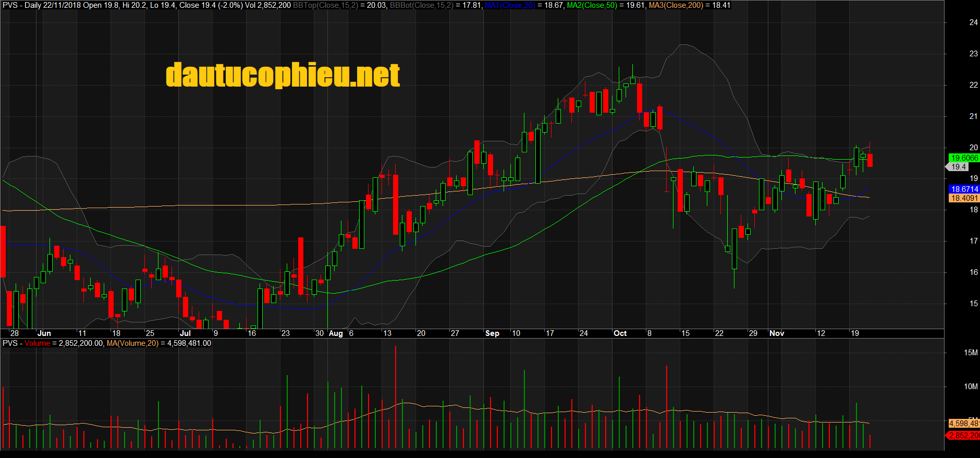This screenshot has width=980, height=458.
Task: Select the MA1(Close,20) legend label
Action: pyautogui.click(x=510, y=5)
